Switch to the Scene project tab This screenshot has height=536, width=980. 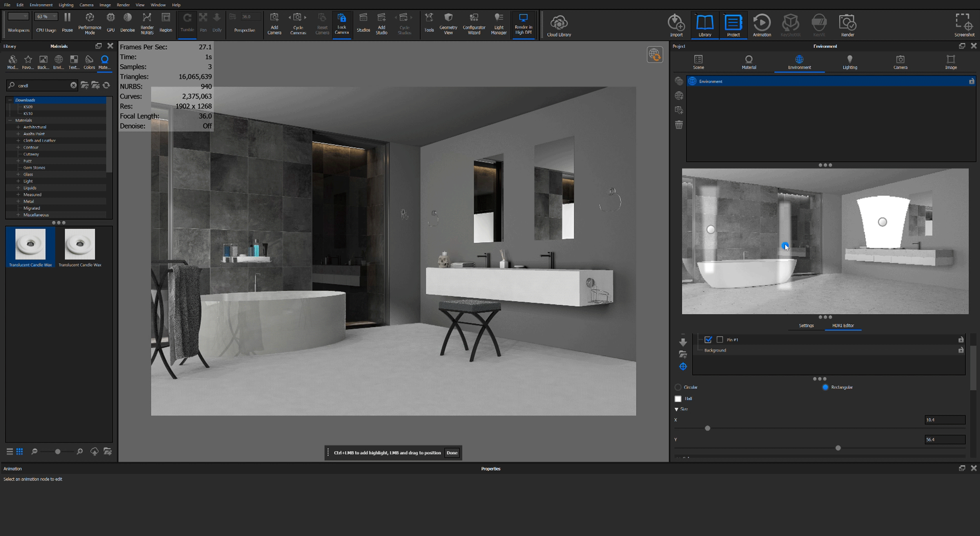coord(698,62)
